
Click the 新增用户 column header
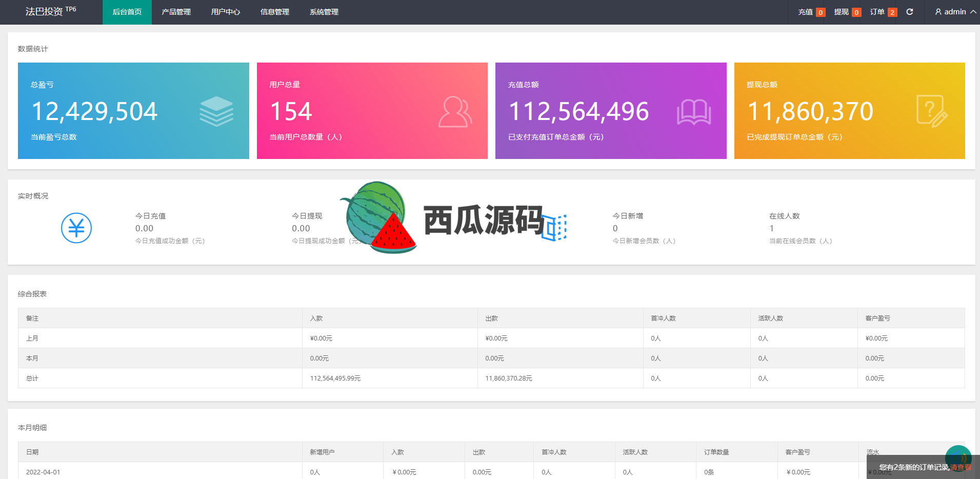[322, 452]
